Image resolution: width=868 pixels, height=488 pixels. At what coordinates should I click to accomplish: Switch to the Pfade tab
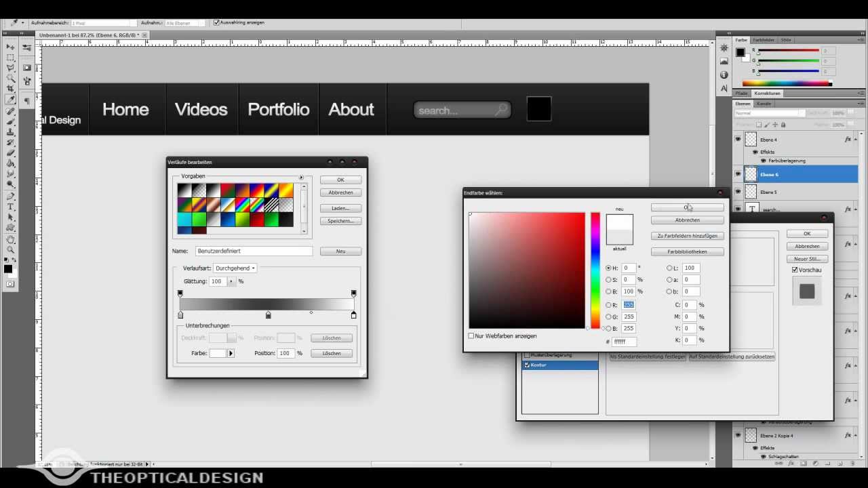click(x=742, y=94)
